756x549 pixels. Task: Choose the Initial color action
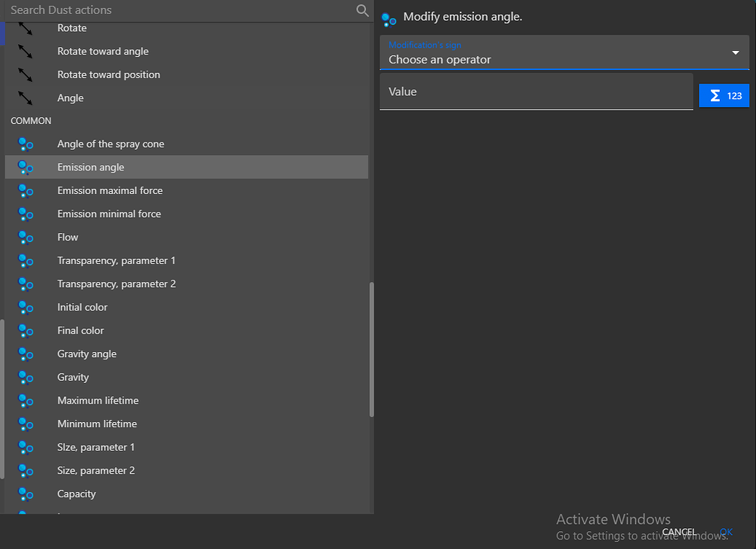[x=187, y=308]
